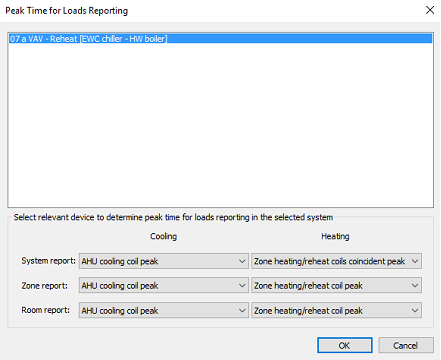Open the Room report heating combo box
This screenshot has height=360, width=441.
(x=336, y=310)
